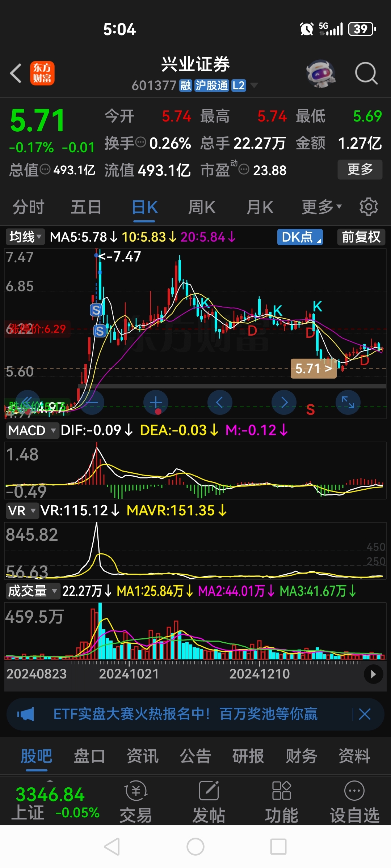Open 功能 functions icon
The width and height of the screenshot is (391, 868).
tap(282, 801)
